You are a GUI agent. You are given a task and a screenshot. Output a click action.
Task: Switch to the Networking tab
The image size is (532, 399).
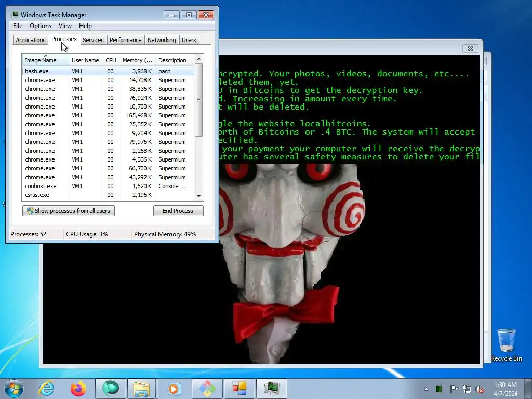click(x=162, y=40)
